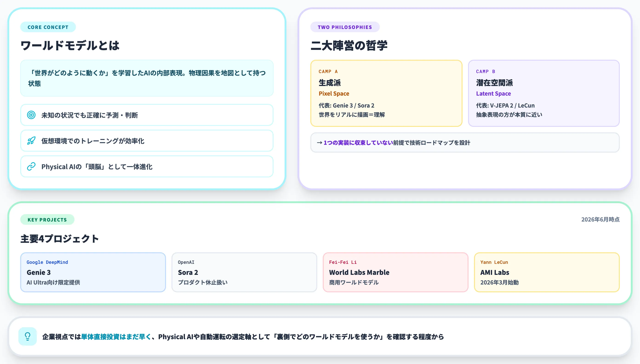The height and width of the screenshot is (364, 640).
Task: Click the 抽象表現の方が本質に近い text
Action: 509,115
